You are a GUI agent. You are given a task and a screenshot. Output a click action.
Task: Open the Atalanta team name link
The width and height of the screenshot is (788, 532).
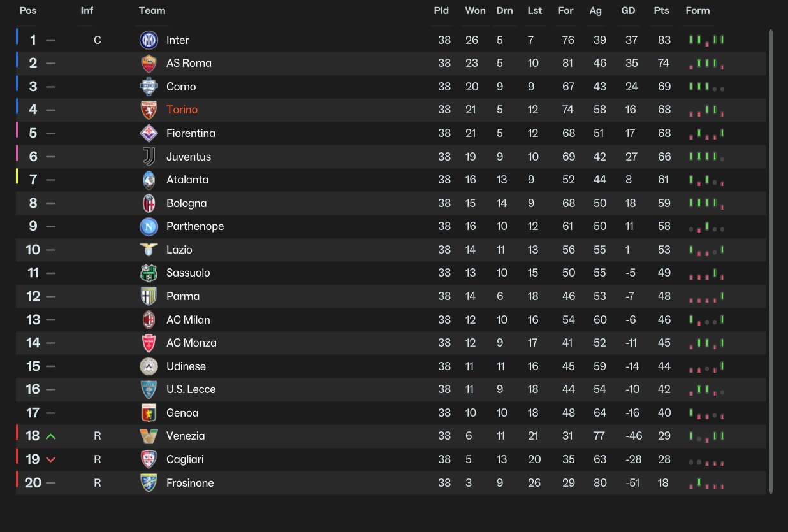(187, 180)
